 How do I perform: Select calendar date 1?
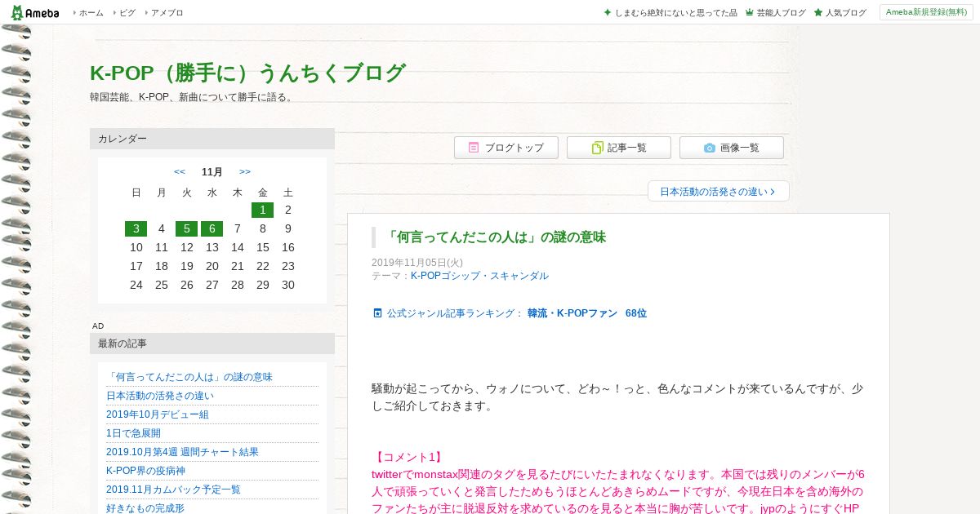[x=262, y=210]
